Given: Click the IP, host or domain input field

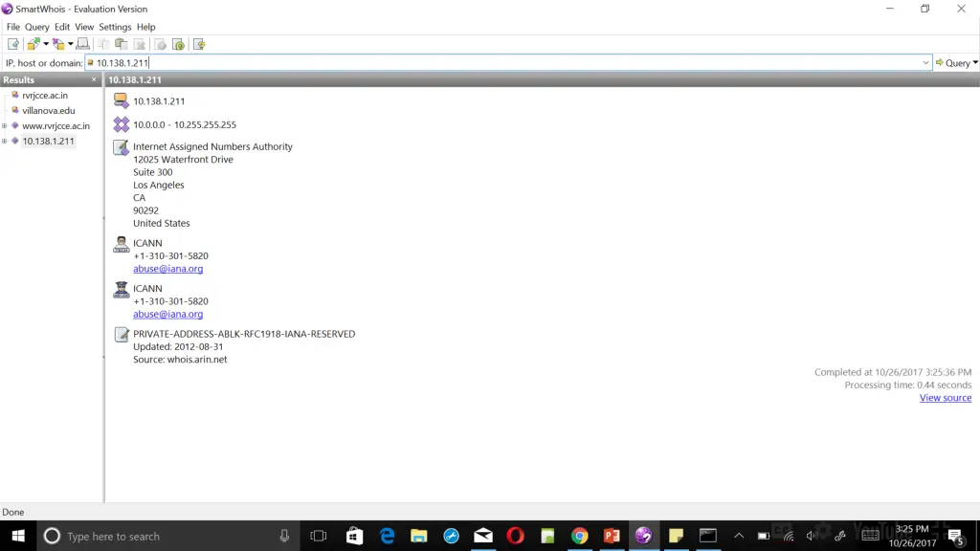Looking at the screenshot, I should click(x=507, y=62).
